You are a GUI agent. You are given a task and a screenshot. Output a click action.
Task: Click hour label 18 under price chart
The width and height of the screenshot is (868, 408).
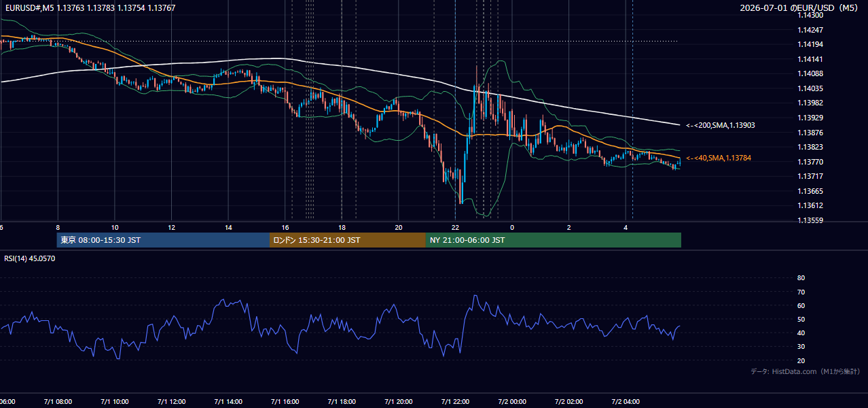coord(342,228)
